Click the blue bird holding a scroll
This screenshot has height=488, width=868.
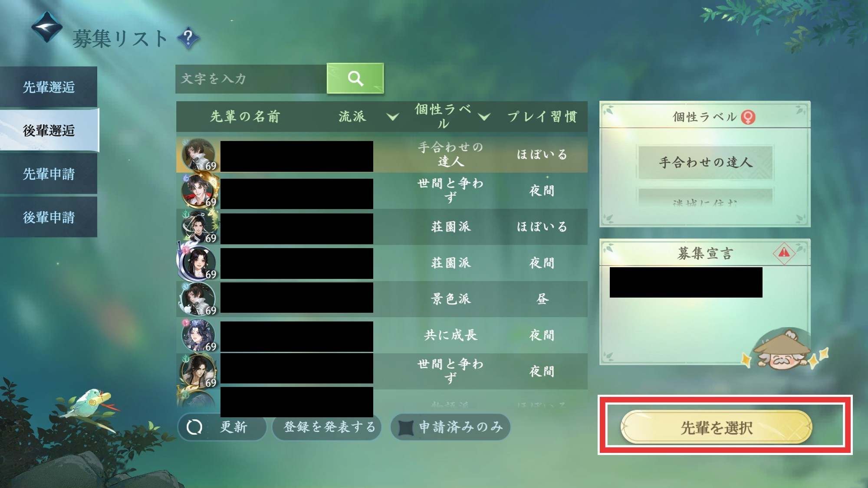(x=90, y=403)
